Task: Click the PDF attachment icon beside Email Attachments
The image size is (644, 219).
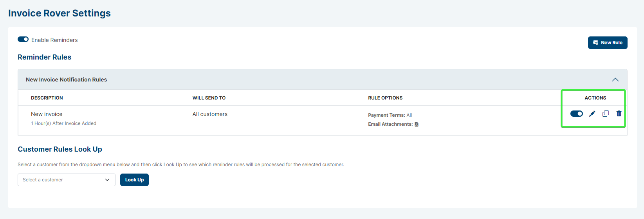Action: point(417,124)
